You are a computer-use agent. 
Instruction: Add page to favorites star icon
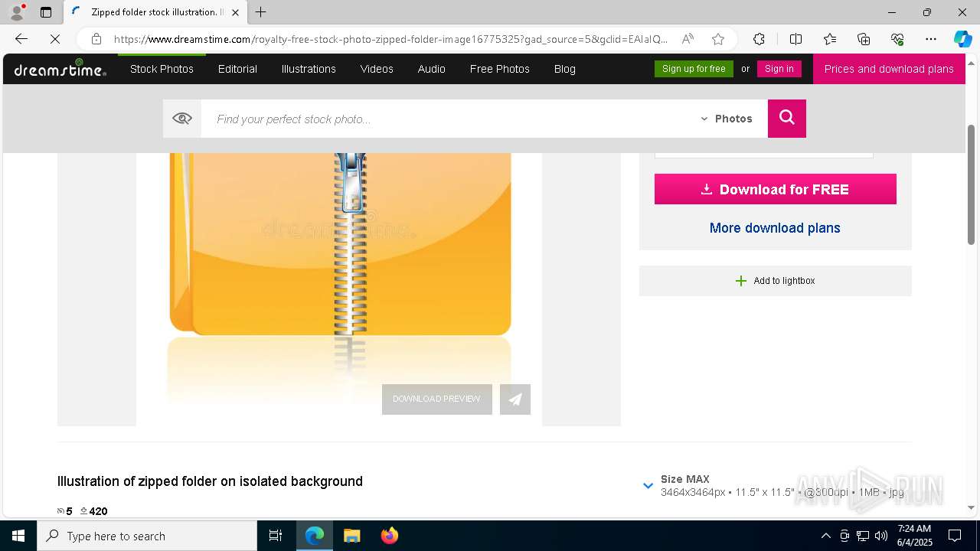(x=718, y=39)
